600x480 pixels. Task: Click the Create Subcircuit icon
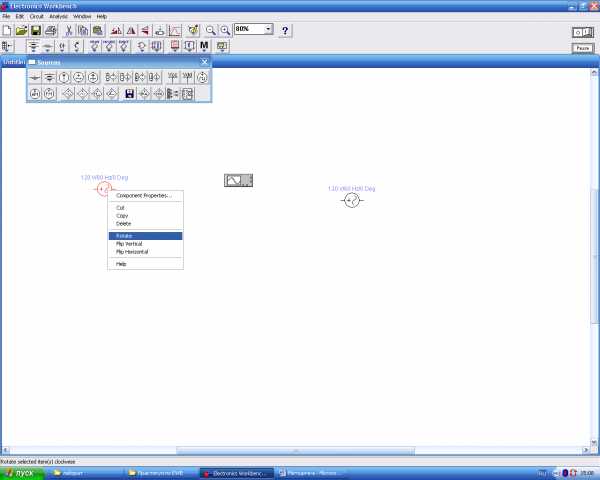160,30
